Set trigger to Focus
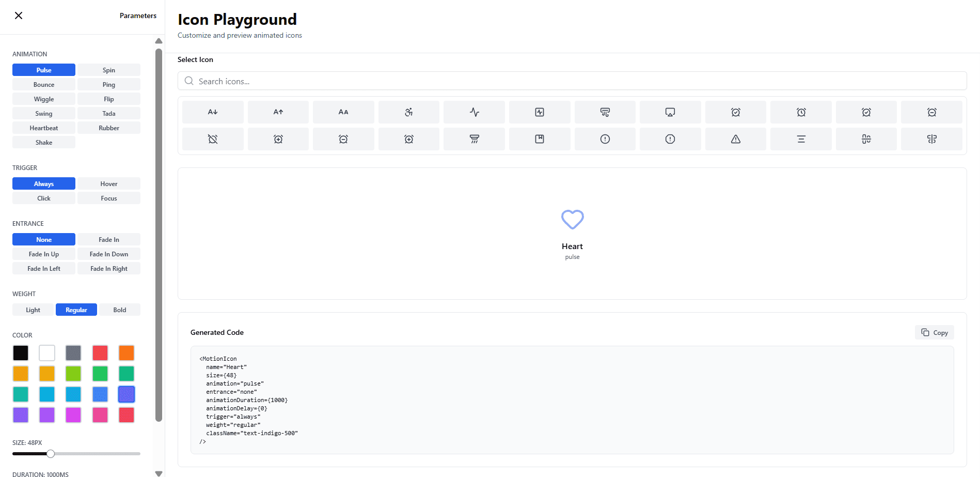This screenshot has width=980, height=477. (x=109, y=198)
